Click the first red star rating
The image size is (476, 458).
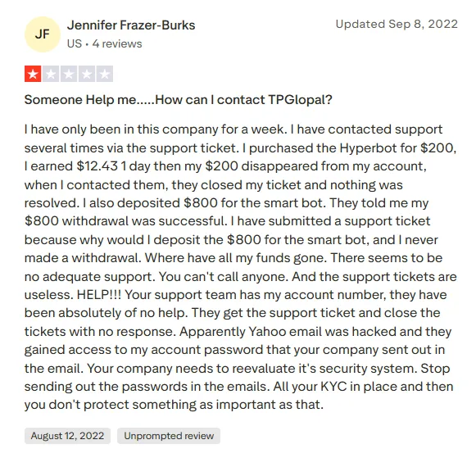[x=33, y=74]
